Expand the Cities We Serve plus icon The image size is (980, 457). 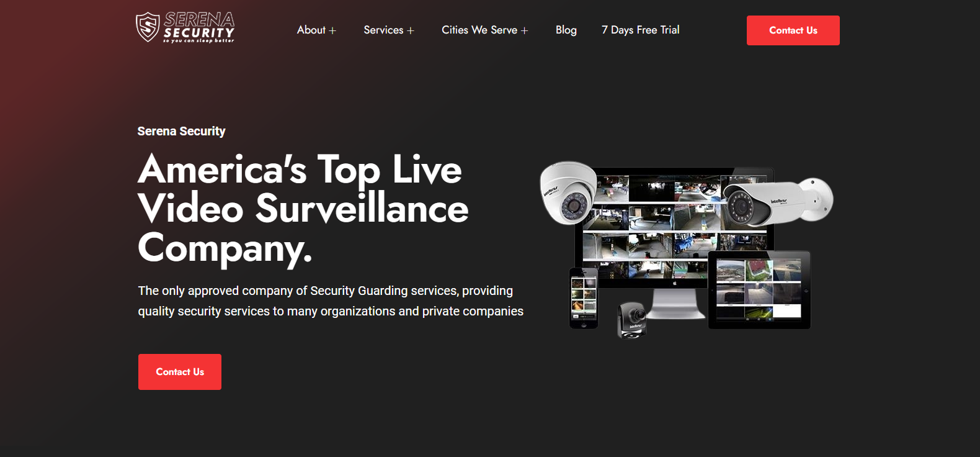(525, 30)
